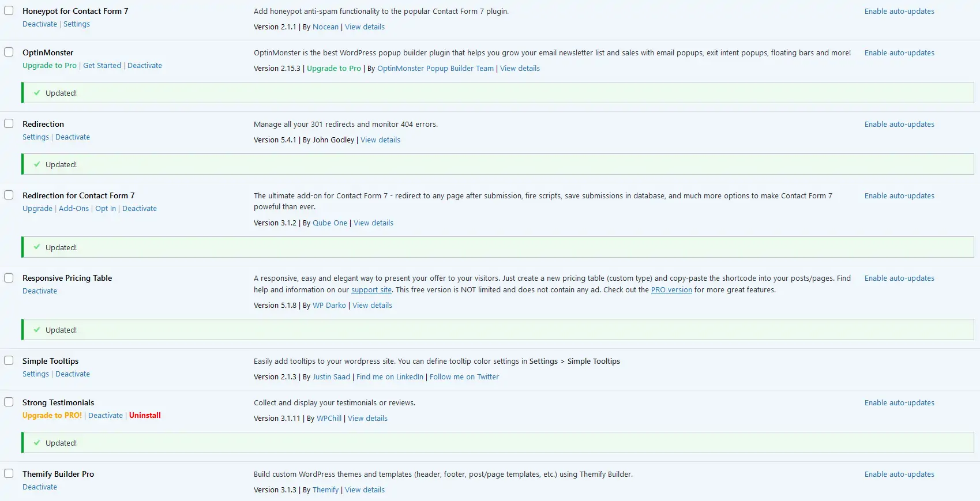This screenshot has height=501, width=980.
Task: Deactivate the Responsive Pricing Table plugin
Action: click(40, 291)
